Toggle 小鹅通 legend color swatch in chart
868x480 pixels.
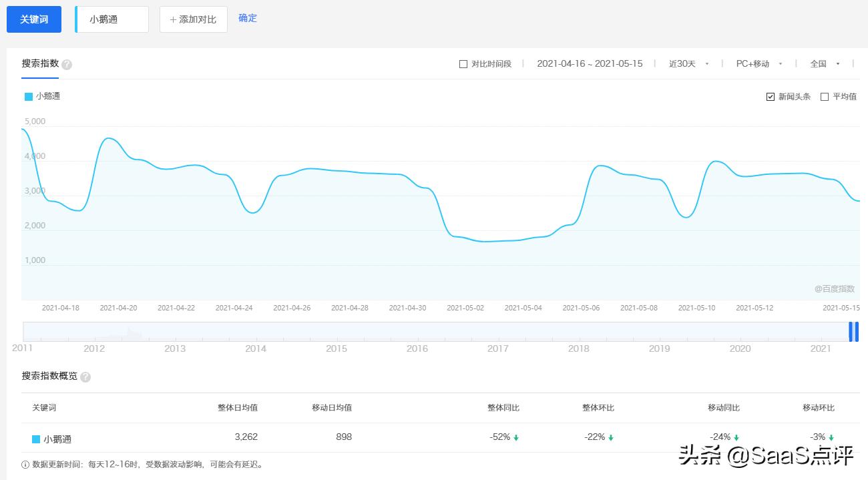point(29,97)
